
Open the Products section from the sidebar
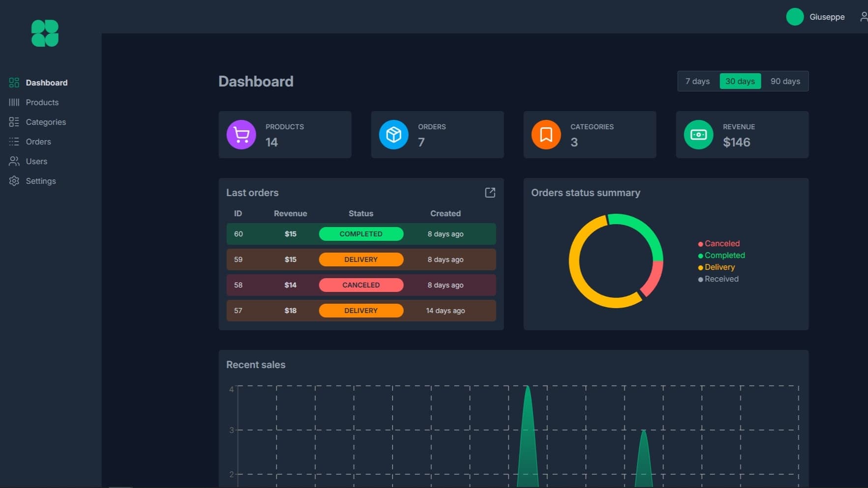tap(42, 102)
